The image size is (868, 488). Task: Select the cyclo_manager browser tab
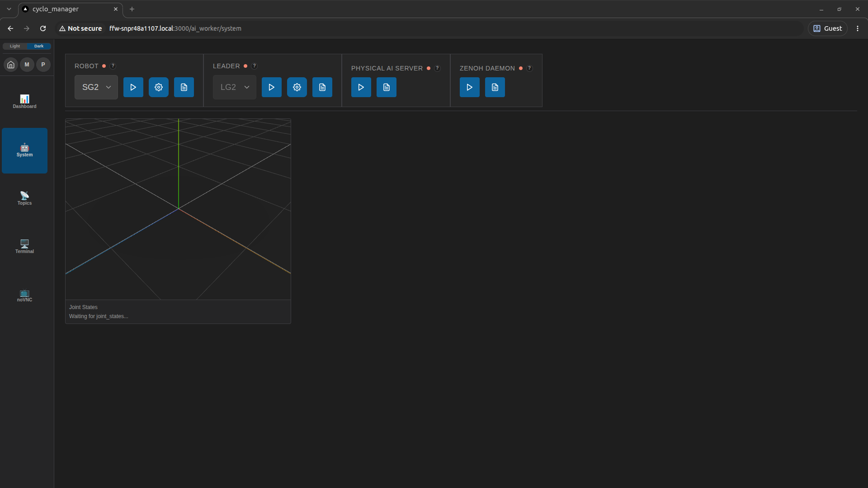pos(71,9)
